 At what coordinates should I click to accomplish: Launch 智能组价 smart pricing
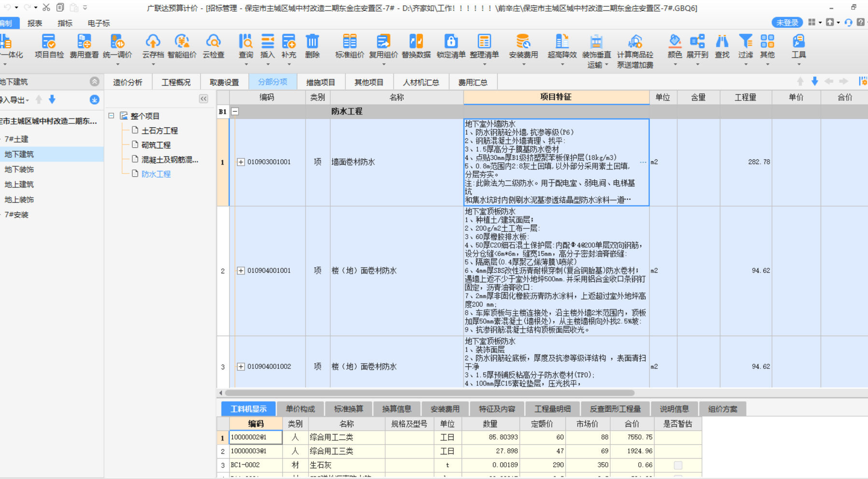click(182, 47)
